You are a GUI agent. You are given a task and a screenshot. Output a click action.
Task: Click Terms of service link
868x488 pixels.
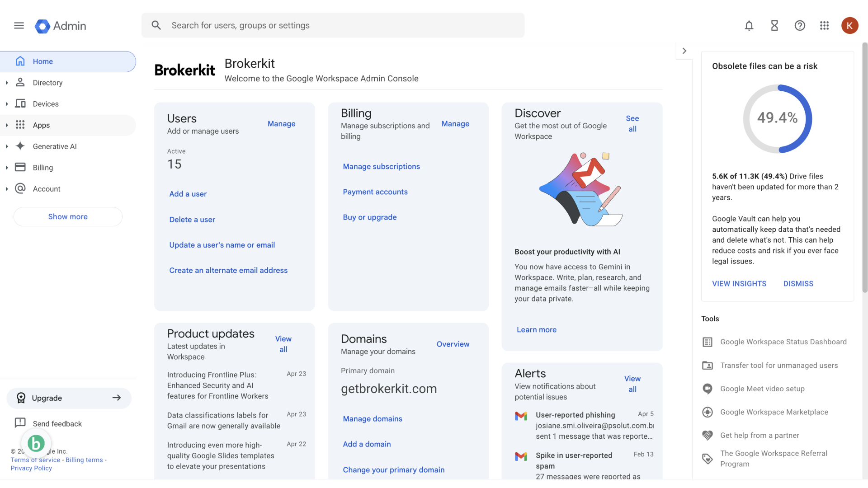pyautogui.click(x=35, y=460)
